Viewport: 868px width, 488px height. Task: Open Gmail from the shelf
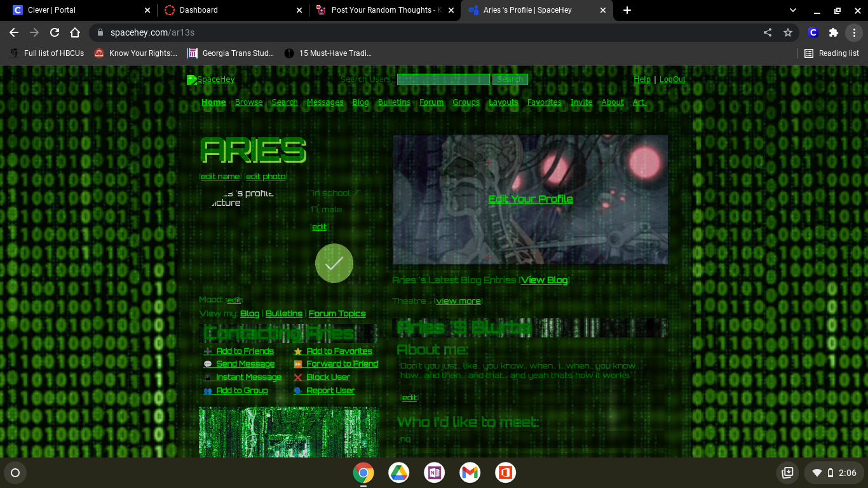[470, 473]
